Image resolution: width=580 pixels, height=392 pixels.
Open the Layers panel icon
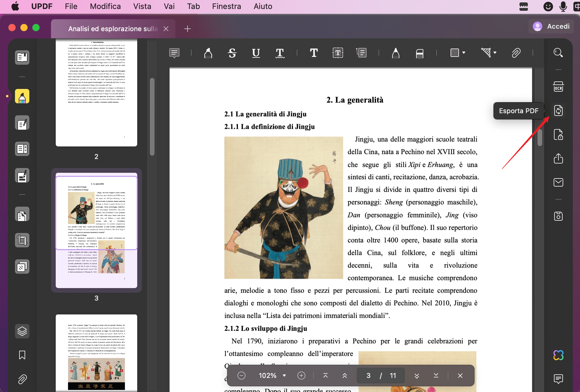[22, 331]
